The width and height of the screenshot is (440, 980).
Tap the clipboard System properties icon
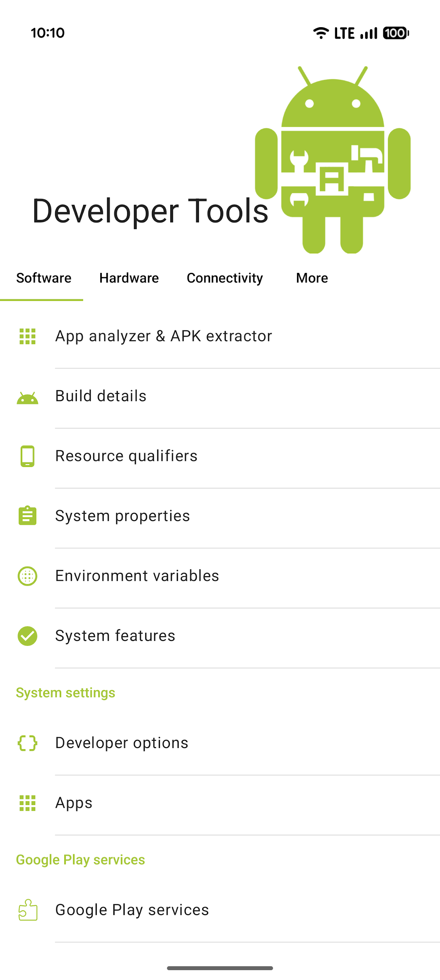pos(27,516)
